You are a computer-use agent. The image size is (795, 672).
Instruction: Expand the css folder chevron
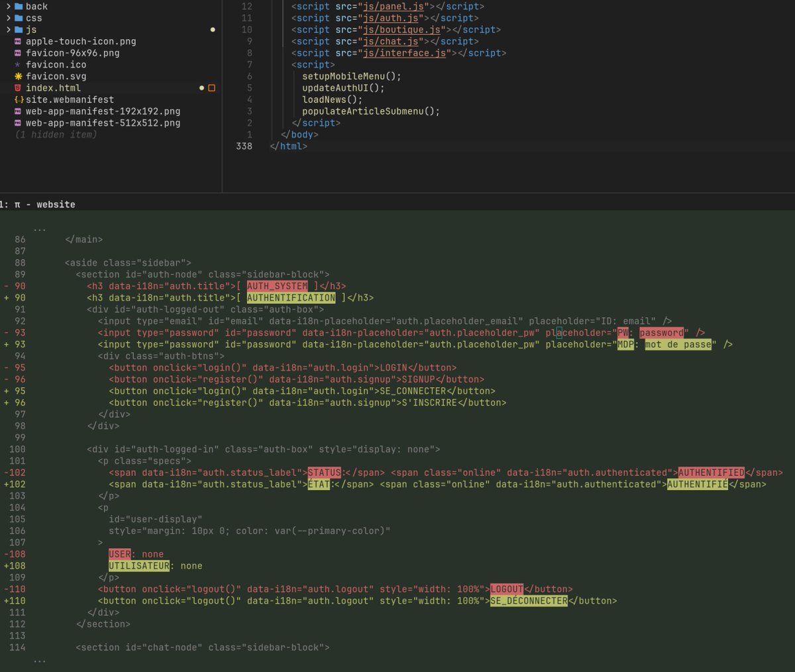tap(9, 18)
